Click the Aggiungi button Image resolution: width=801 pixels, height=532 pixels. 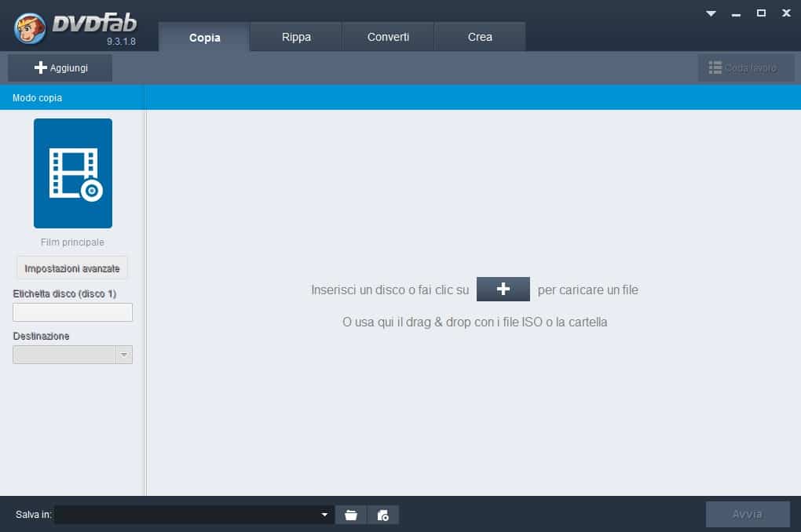(60, 68)
